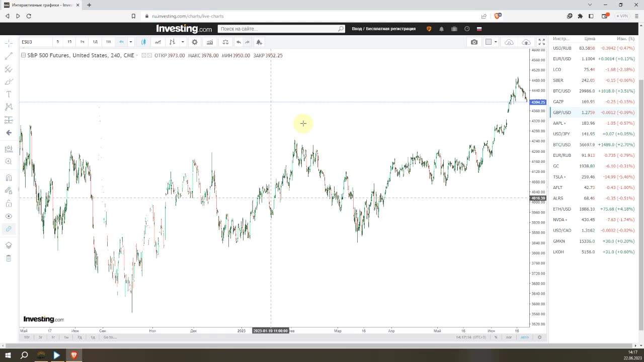Open the site notifications bell icon

pos(442,29)
